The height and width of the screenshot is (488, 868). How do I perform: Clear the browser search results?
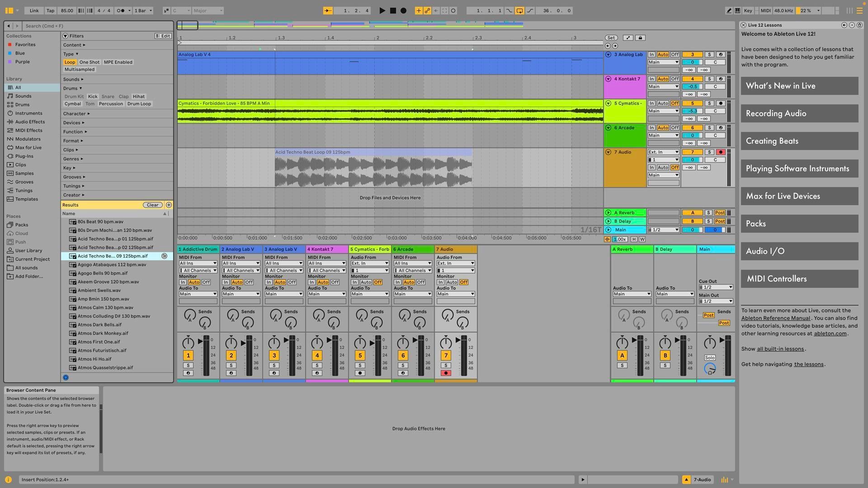[x=152, y=205]
